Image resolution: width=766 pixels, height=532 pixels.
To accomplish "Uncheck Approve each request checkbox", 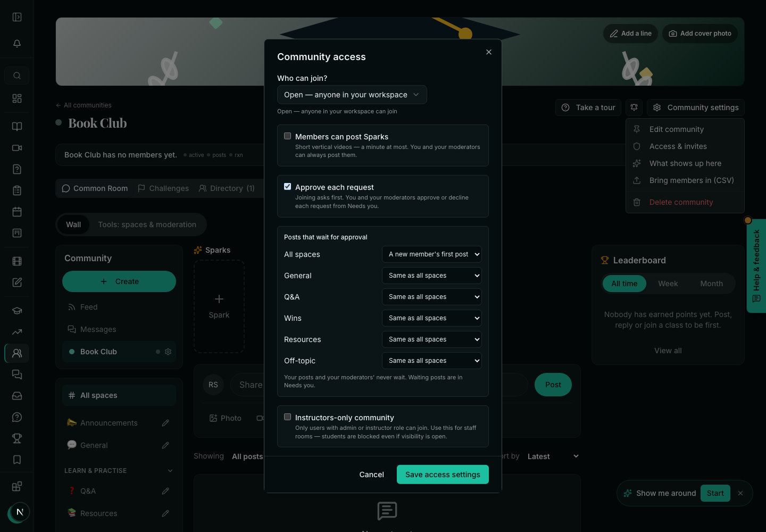I will coord(288,187).
